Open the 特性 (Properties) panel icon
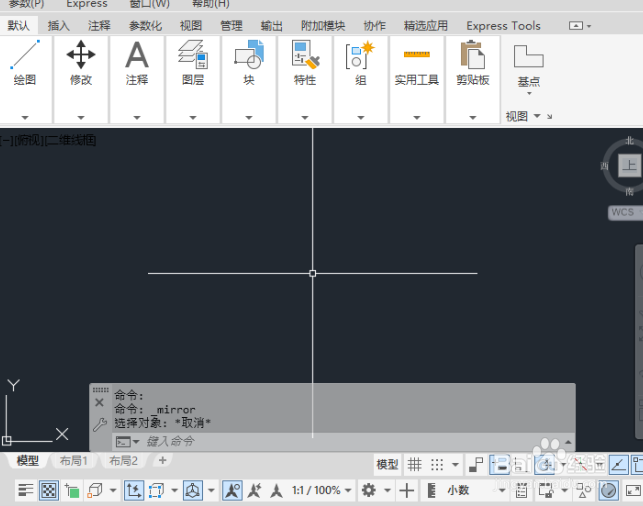 (305, 54)
